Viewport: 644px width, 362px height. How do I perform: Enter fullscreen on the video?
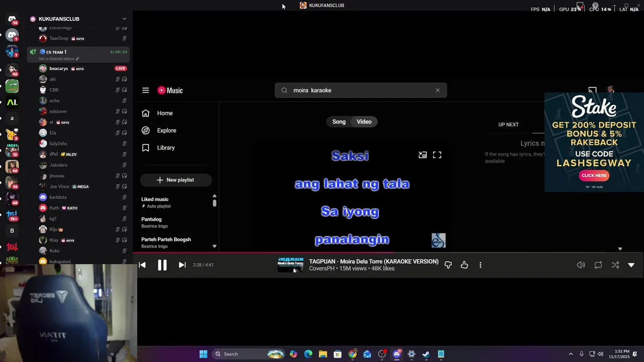[x=437, y=155]
